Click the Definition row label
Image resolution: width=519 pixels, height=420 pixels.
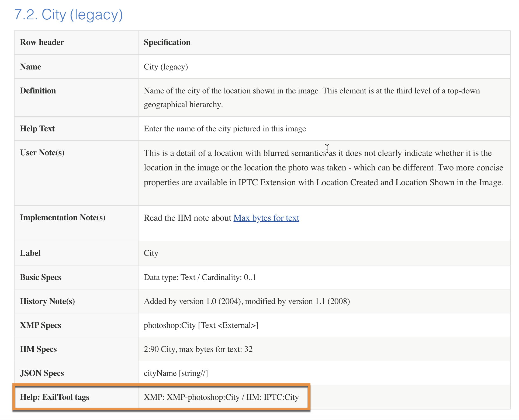(38, 91)
